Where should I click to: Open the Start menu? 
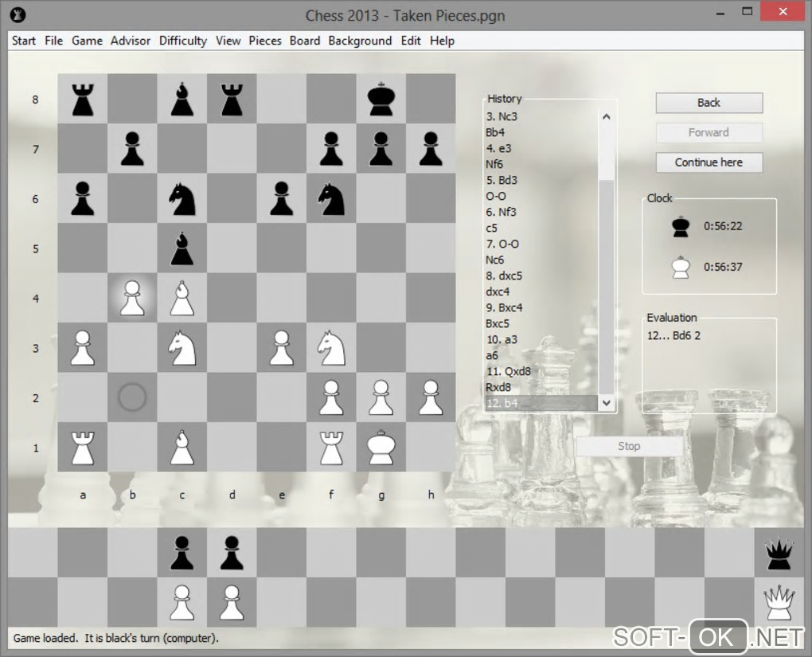point(24,41)
